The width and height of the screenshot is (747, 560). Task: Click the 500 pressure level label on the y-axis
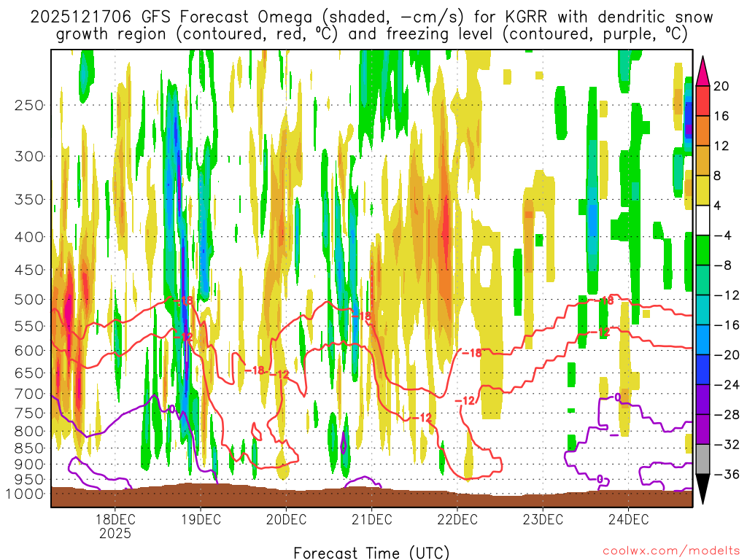click(x=30, y=299)
